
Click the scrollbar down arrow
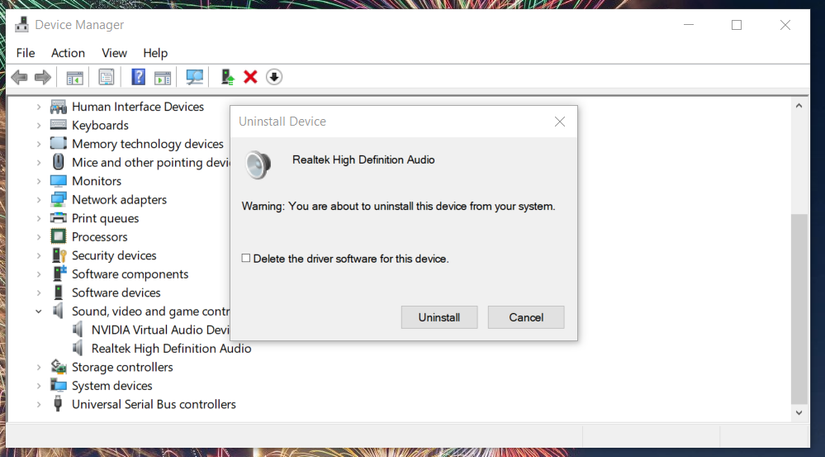[x=799, y=413]
